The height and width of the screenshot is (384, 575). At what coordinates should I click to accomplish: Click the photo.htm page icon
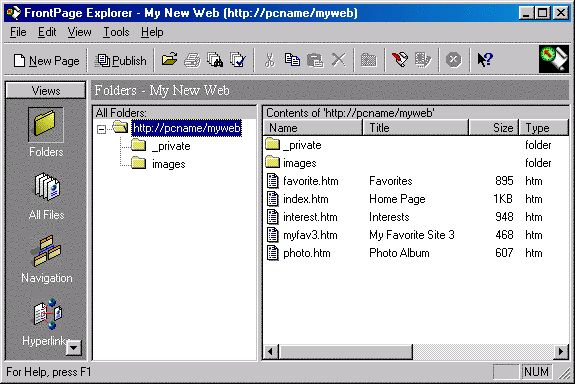(x=272, y=253)
